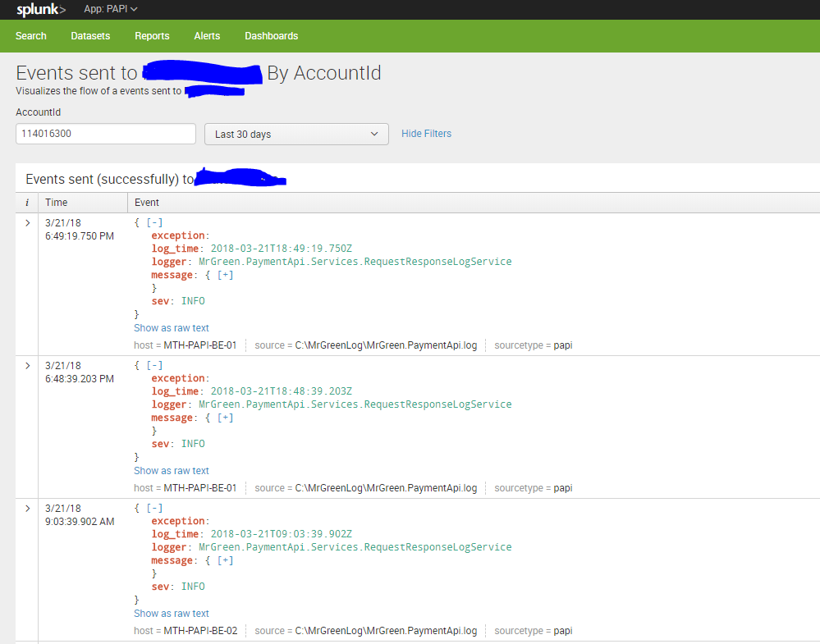Viewport: 820px width, 644px height.
Task: Collapse JSON of the 6:48:39.203 PM event
Action: (154, 365)
